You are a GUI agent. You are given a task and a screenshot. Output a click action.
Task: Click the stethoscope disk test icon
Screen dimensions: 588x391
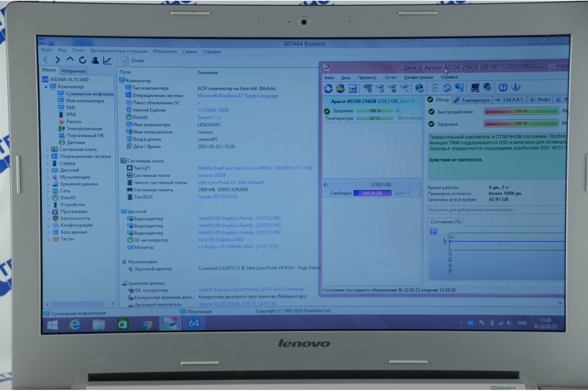[x=368, y=88]
